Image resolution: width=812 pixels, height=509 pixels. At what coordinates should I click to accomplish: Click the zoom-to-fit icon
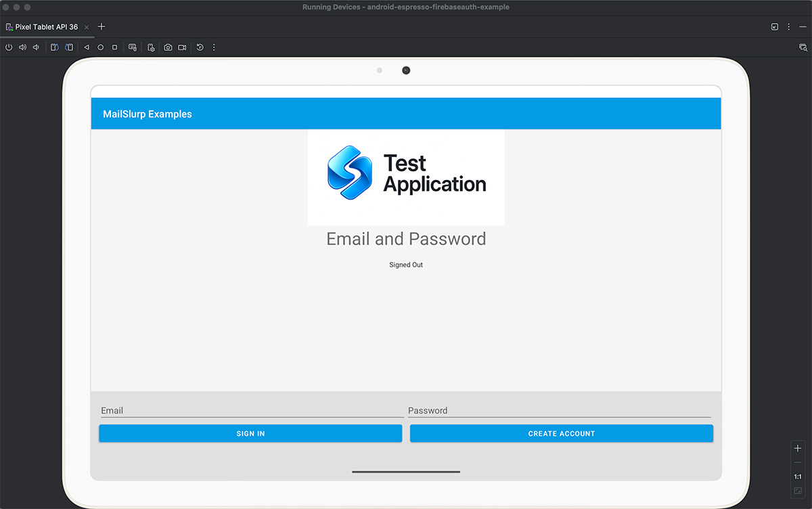coord(798,491)
